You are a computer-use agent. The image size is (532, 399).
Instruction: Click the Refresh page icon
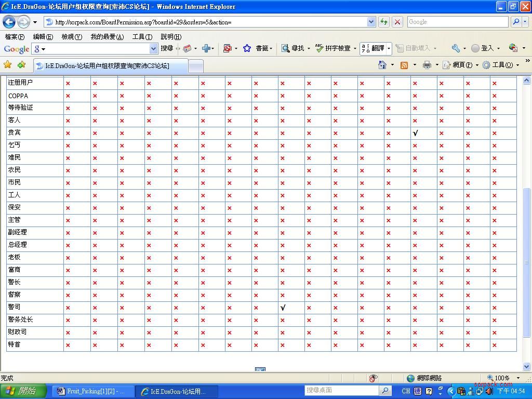pos(384,22)
